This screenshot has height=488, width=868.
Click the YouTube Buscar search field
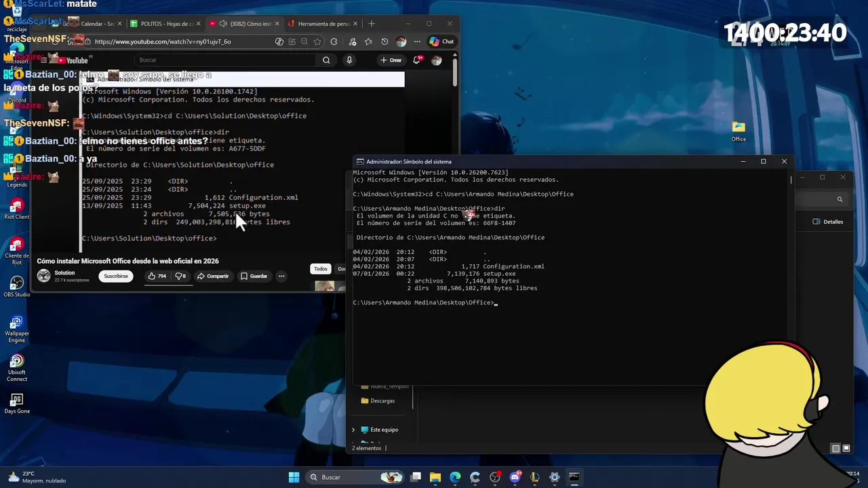point(226,60)
